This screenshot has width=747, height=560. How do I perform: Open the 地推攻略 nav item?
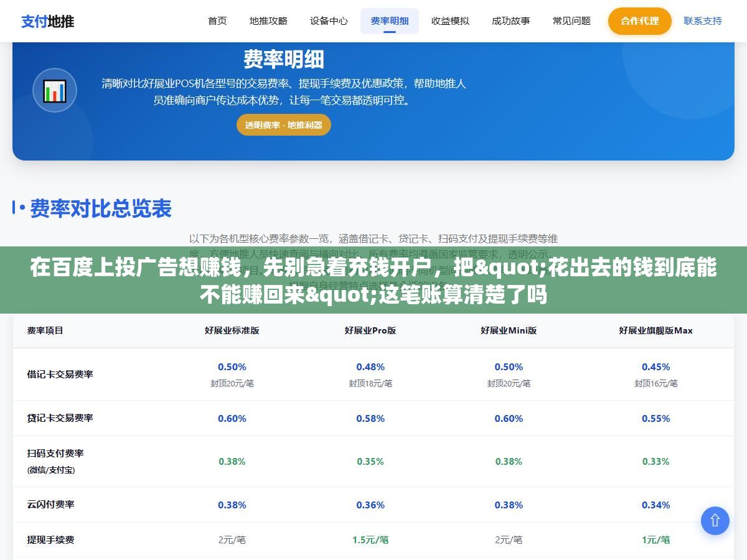click(x=268, y=21)
